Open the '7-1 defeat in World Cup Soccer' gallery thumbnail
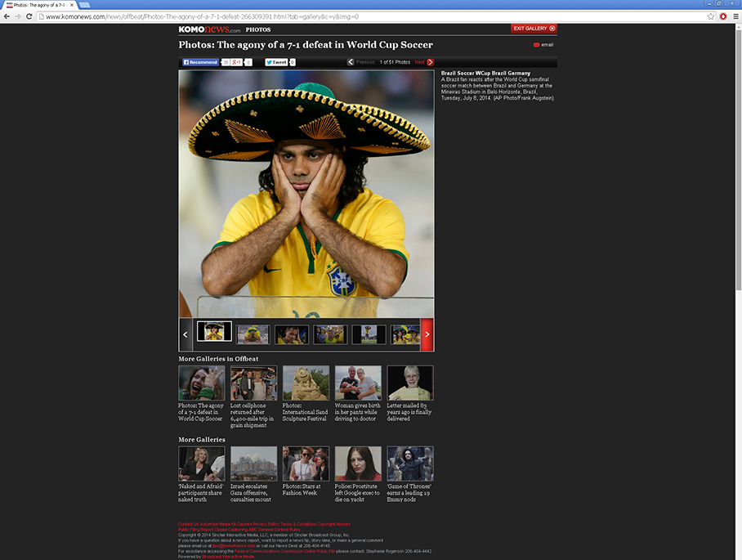The image size is (742, 560). point(202,383)
